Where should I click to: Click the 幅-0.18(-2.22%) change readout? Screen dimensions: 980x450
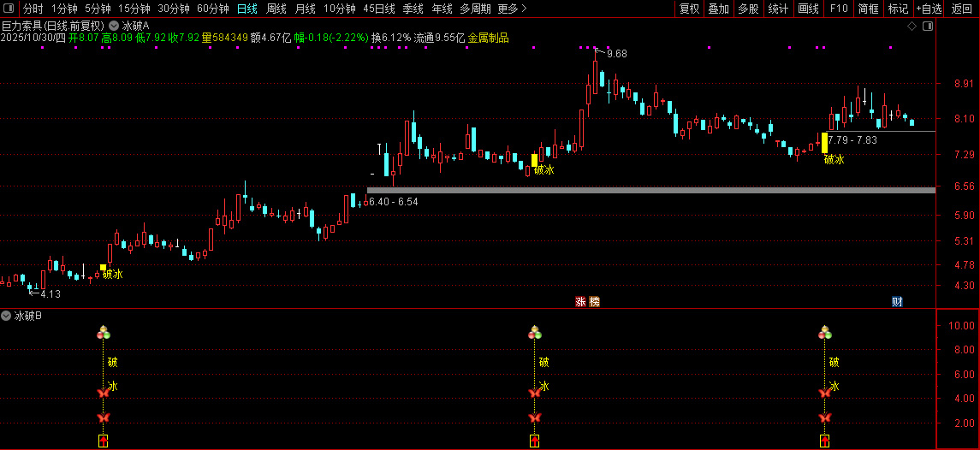pos(331,38)
